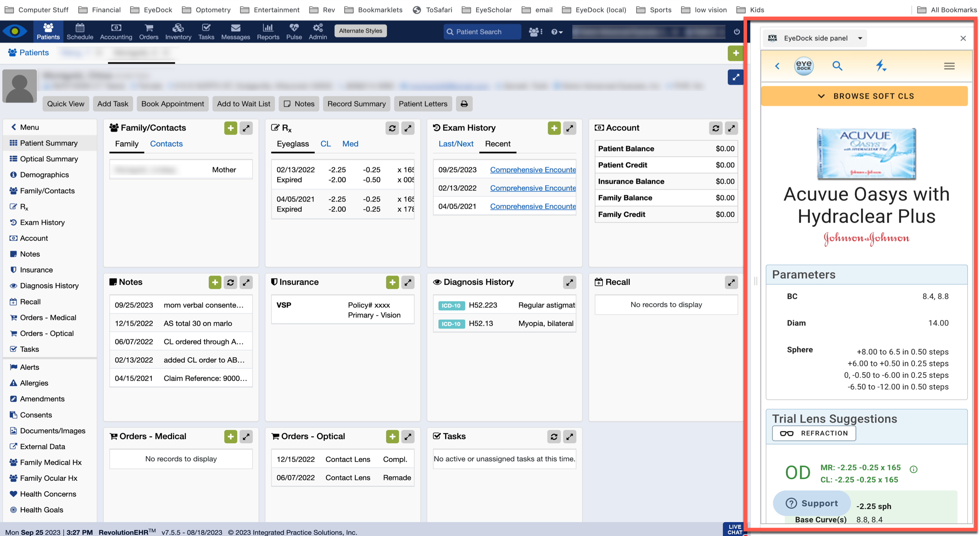Click the EyeDock search magnifier icon
980x536 pixels.
(837, 66)
